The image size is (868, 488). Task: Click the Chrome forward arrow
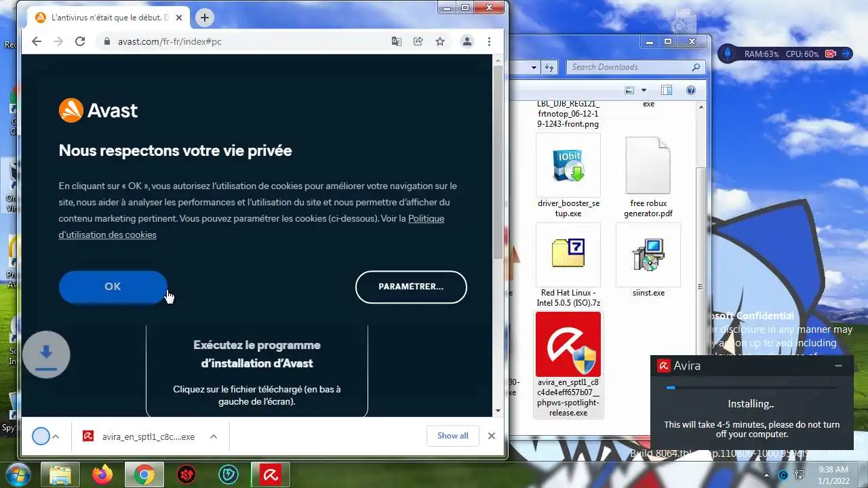tap(58, 41)
